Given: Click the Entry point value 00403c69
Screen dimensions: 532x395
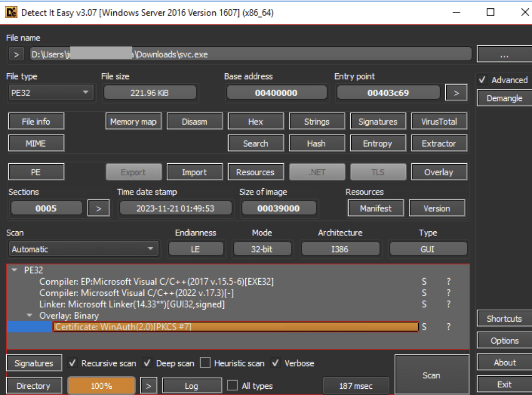Looking at the screenshot, I should (388, 93).
